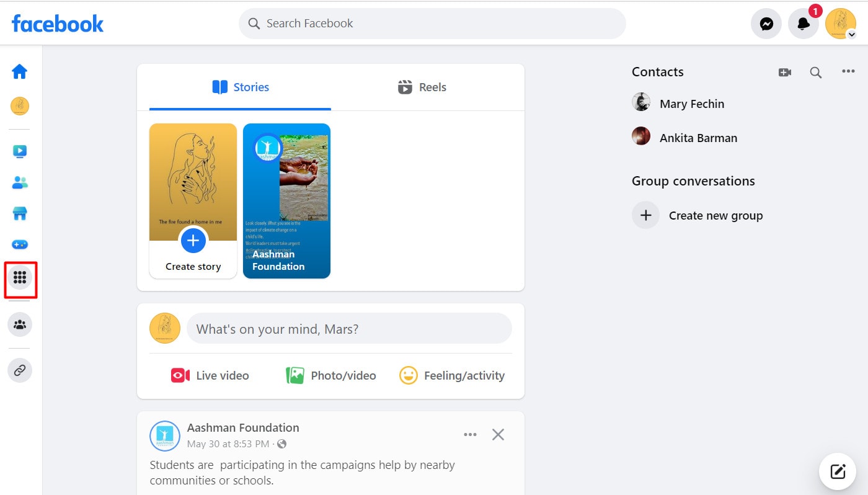Click your profile picture beside the post box

[165, 328]
